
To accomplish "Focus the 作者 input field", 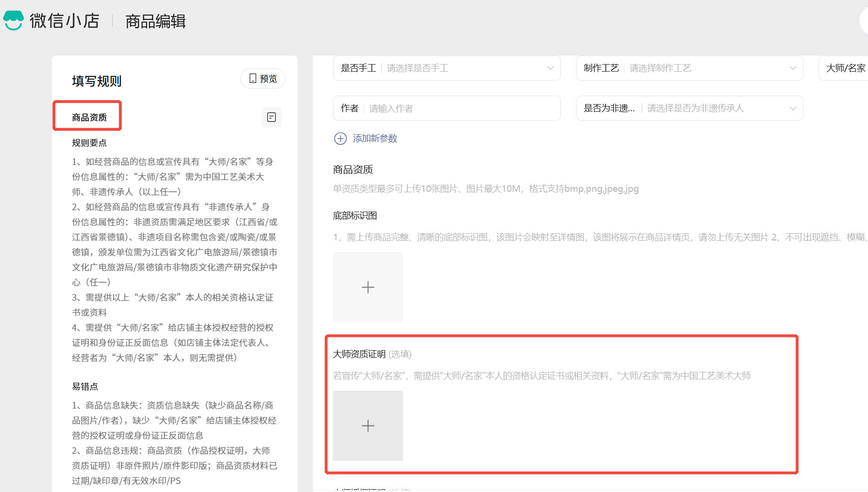I will coord(462,108).
